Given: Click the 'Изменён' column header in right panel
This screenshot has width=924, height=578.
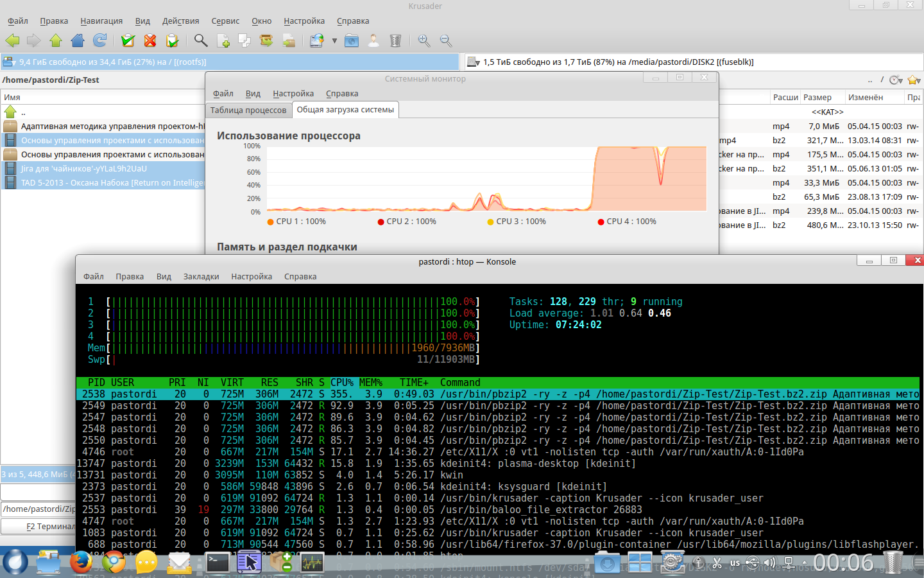Looking at the screenshot, I should click(865, 98).
